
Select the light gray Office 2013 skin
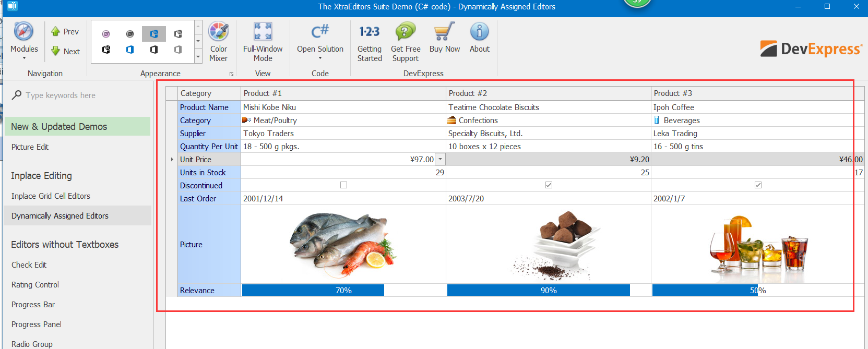178,50
